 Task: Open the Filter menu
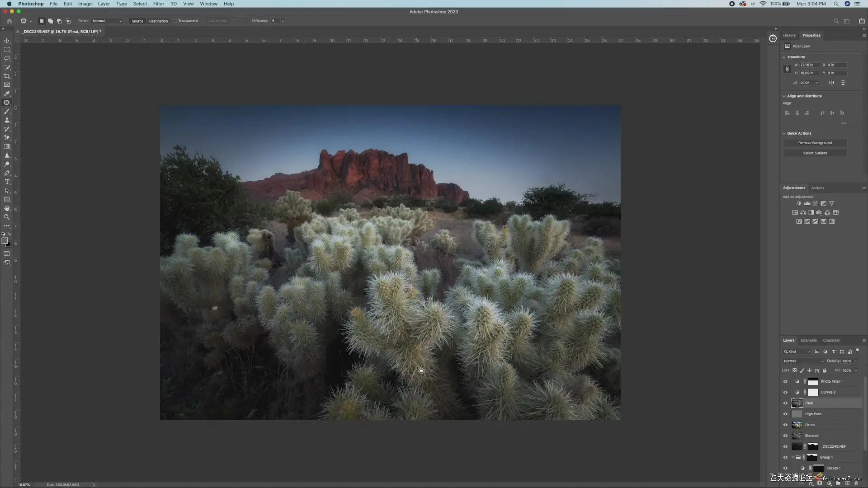(158, 4)
